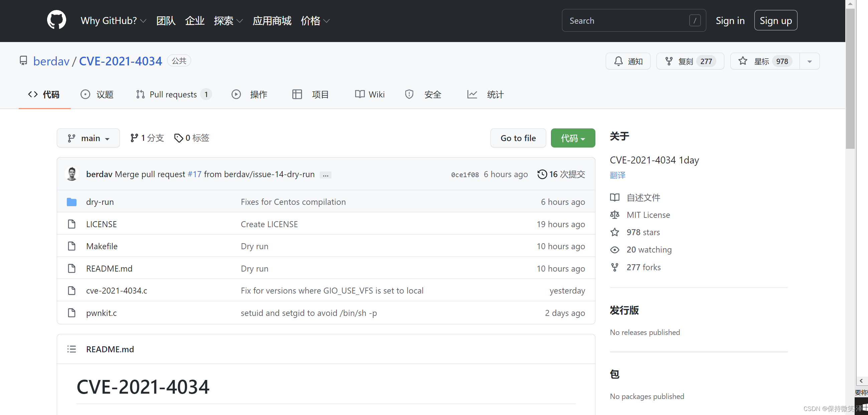Focus the Search input field
Screen dimensions: 868x415
pyautogui.click(x=633, y=21)
